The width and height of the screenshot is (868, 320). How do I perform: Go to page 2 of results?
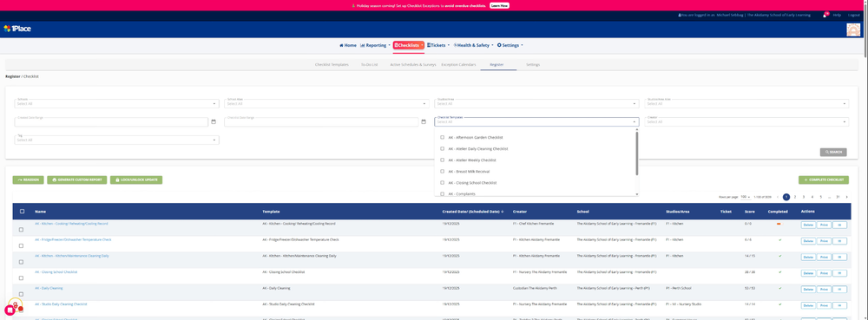pyautogui.click(x=795, y=197)
